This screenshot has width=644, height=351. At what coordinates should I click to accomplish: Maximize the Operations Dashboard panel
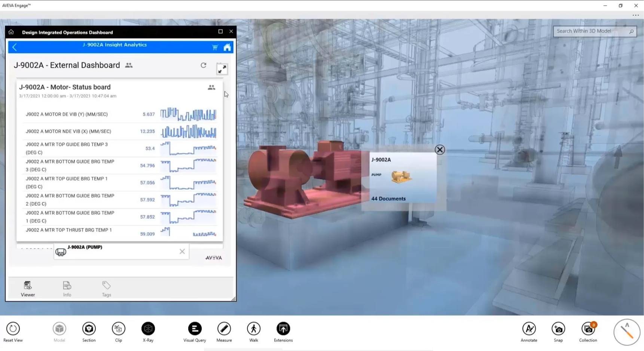point(220,31)
